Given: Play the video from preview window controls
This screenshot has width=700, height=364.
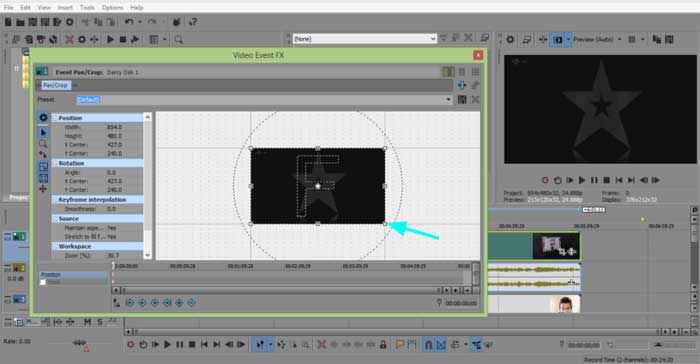Looking at the screenshot, I should (582, 180).
